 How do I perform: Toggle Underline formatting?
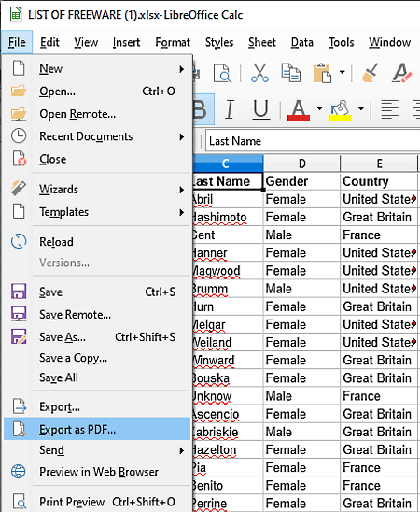point(261,109)
